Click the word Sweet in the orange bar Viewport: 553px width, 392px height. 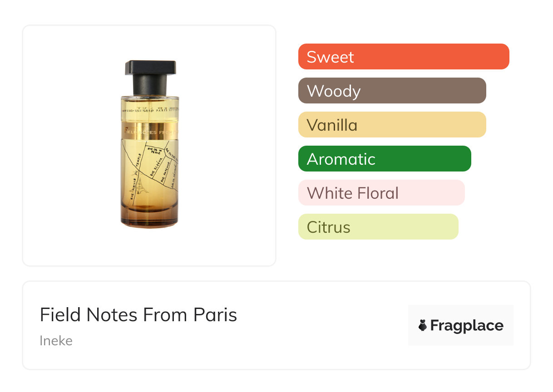(x=330, y=57)
